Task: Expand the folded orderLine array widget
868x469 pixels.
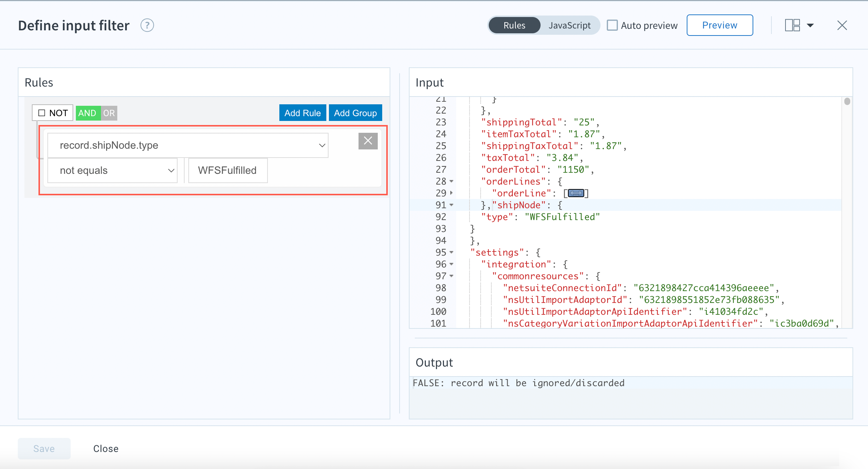Action: (x=576, y=193)
